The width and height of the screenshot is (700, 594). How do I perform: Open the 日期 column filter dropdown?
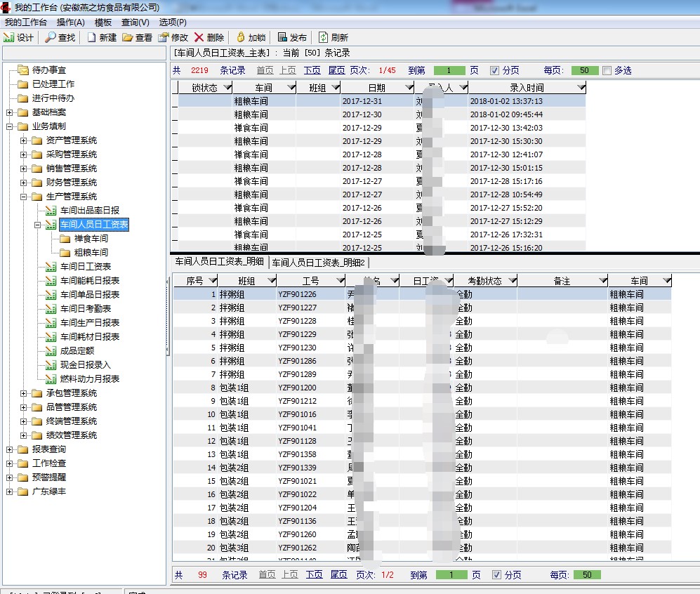409,88
